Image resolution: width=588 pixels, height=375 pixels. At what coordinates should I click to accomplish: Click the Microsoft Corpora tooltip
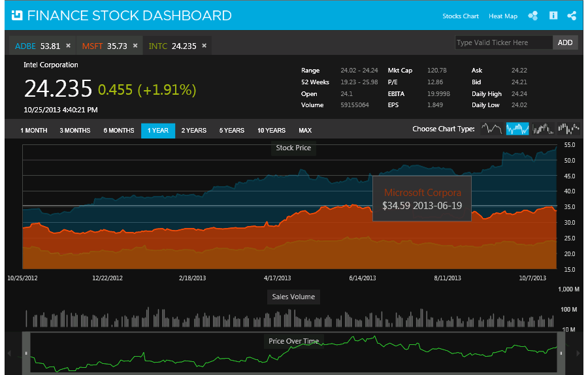pyautogui.click(x=422, y=199)
